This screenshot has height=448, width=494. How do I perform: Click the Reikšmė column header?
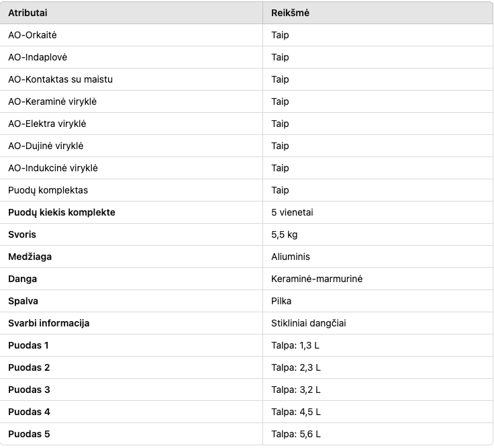click(x=290, y=13)
